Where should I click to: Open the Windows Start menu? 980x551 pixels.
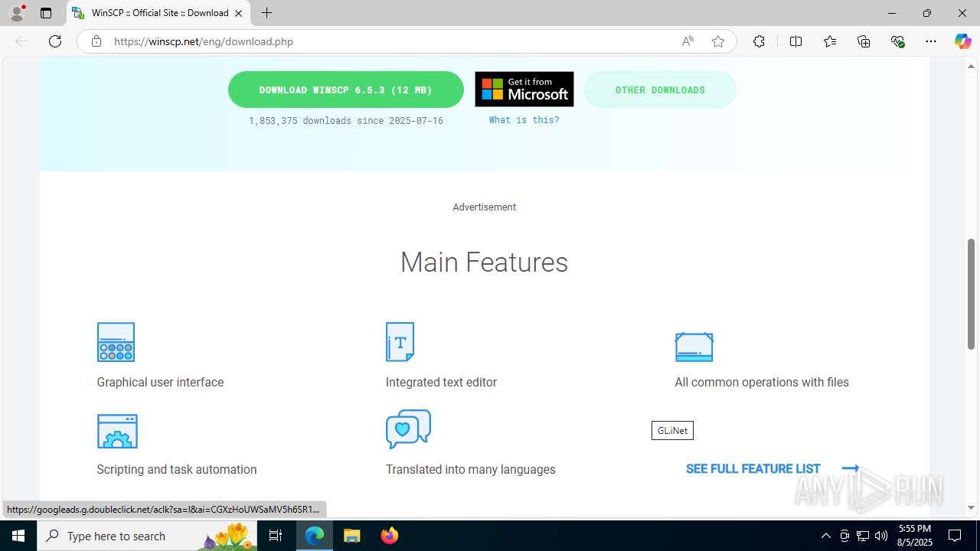[x=18, y=536]
